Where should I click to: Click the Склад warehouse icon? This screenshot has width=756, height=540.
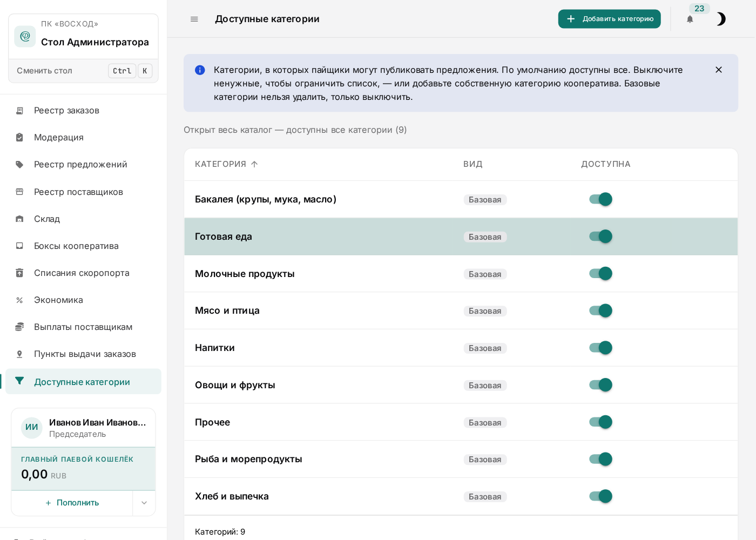pyautogui.click(x=19, y=219)
